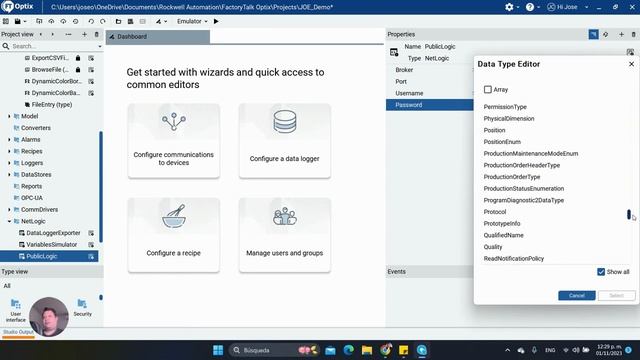
Task: Open the help question mark icon
Action: tap(530, 7)
